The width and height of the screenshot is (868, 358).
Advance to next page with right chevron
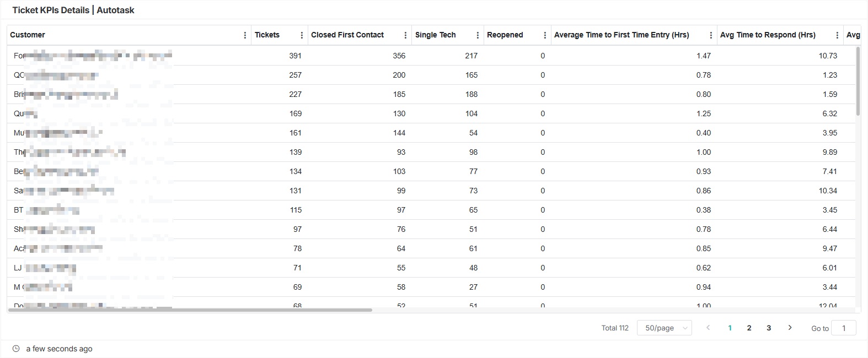790,328
